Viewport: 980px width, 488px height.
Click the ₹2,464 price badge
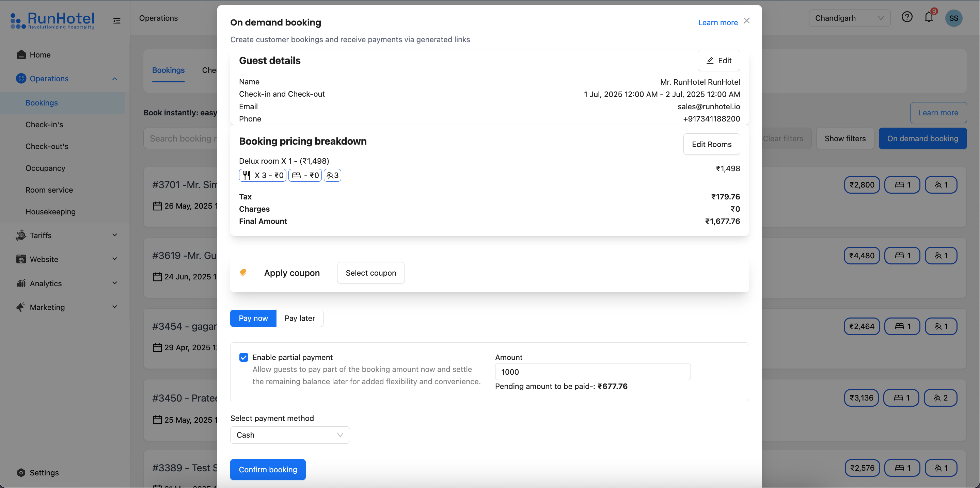point(862,326)
